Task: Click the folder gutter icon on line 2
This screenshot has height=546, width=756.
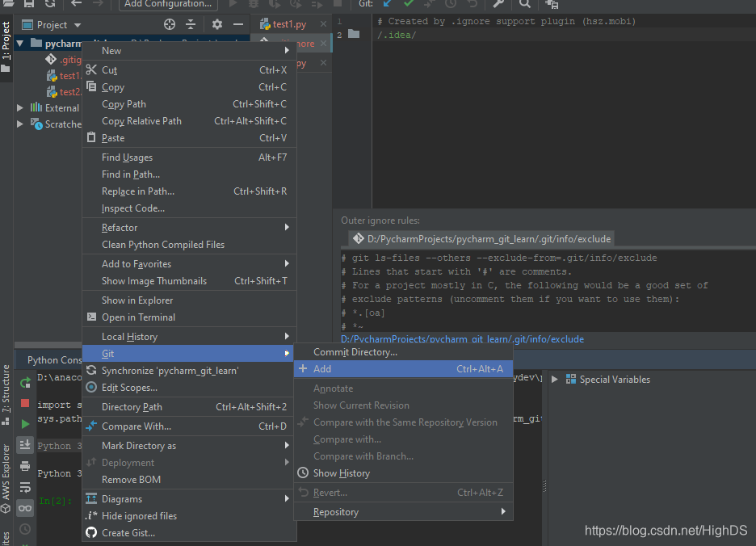Action: [354, 34]
